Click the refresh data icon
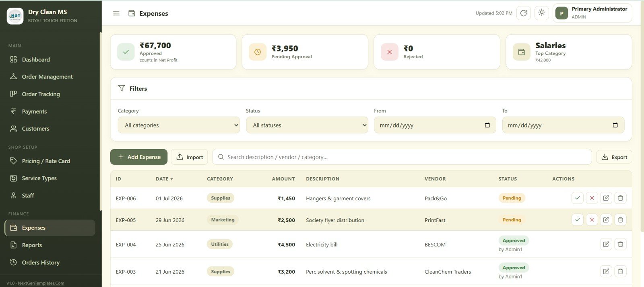Screen dimensions: 644x287 (524, 13)
